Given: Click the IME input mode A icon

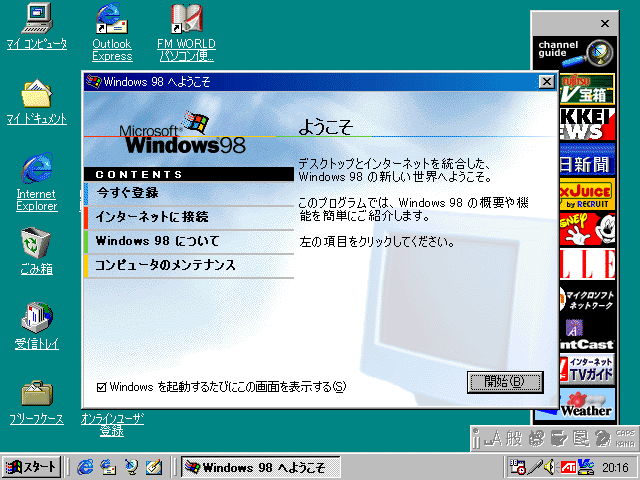Looking at the screenshot, I should [493, 439].
